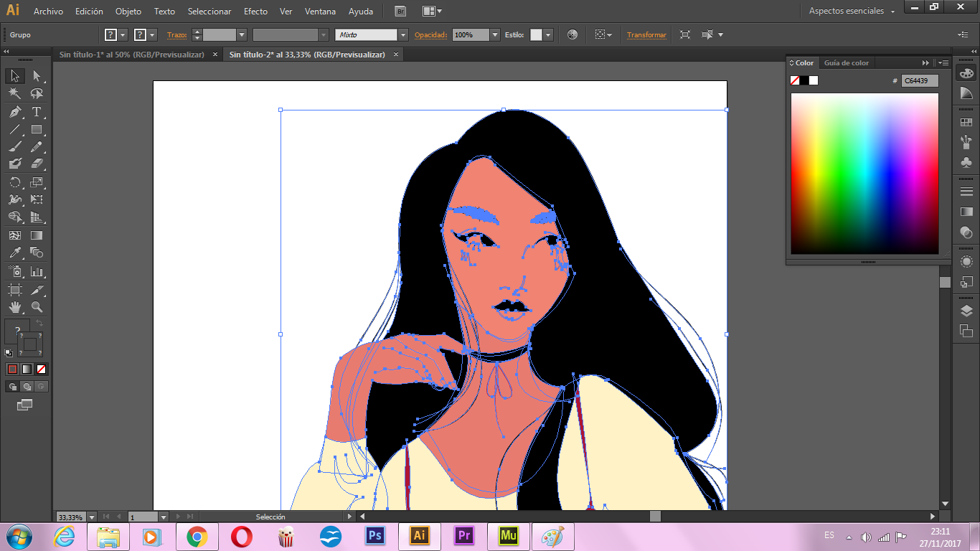The image size is (980, 551).
Task: Pick a color from the spectrum
Action: (x=864, y=174)
